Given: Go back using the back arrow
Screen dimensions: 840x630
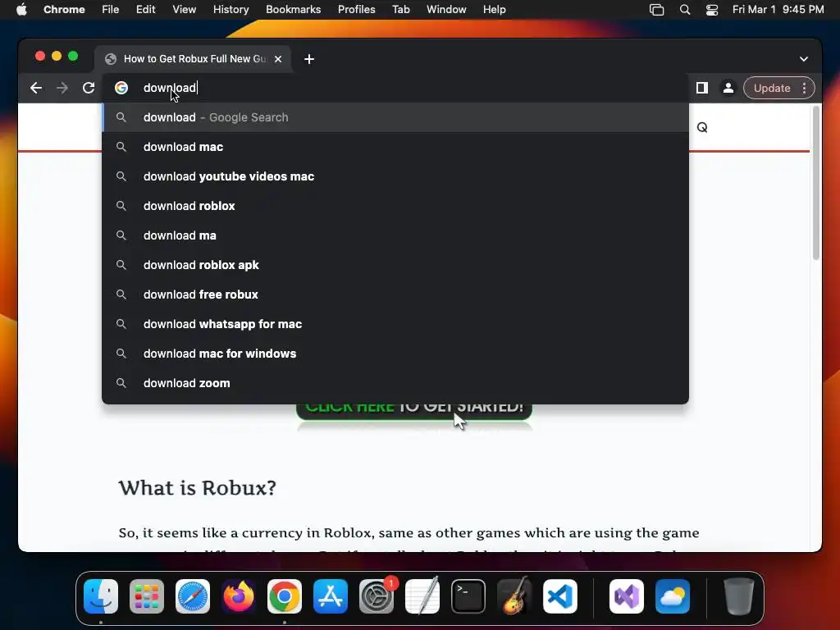Looking at the screenshot, I should 36,88.
